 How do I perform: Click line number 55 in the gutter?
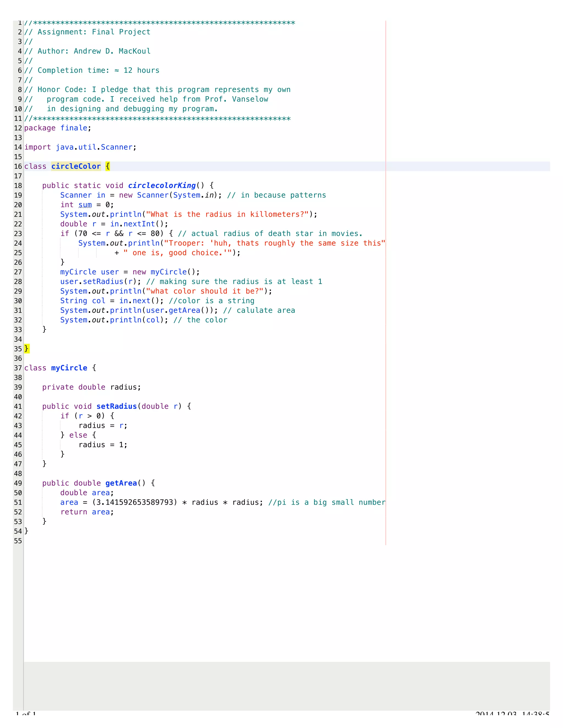click(18, 541)
